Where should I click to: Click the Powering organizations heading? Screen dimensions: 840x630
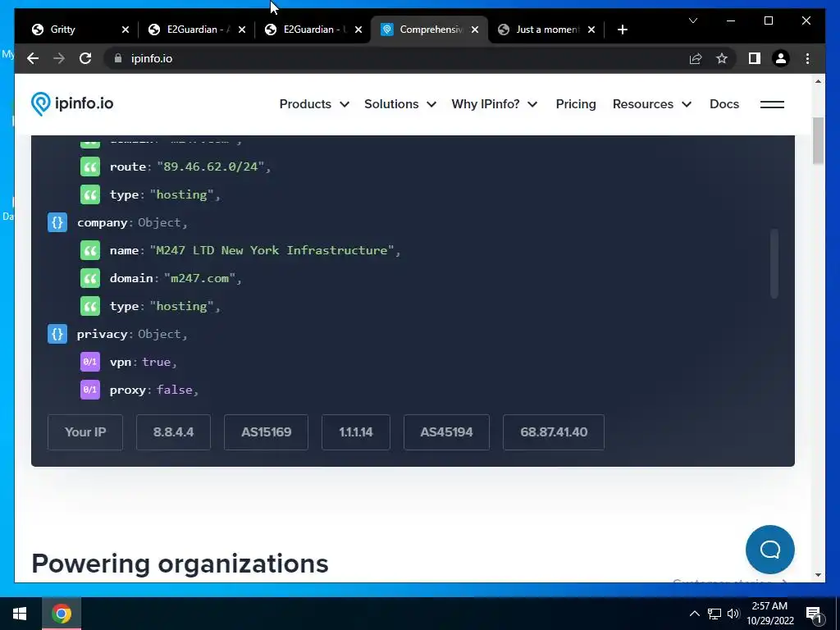pyautogui.click(x=180, y=564)
